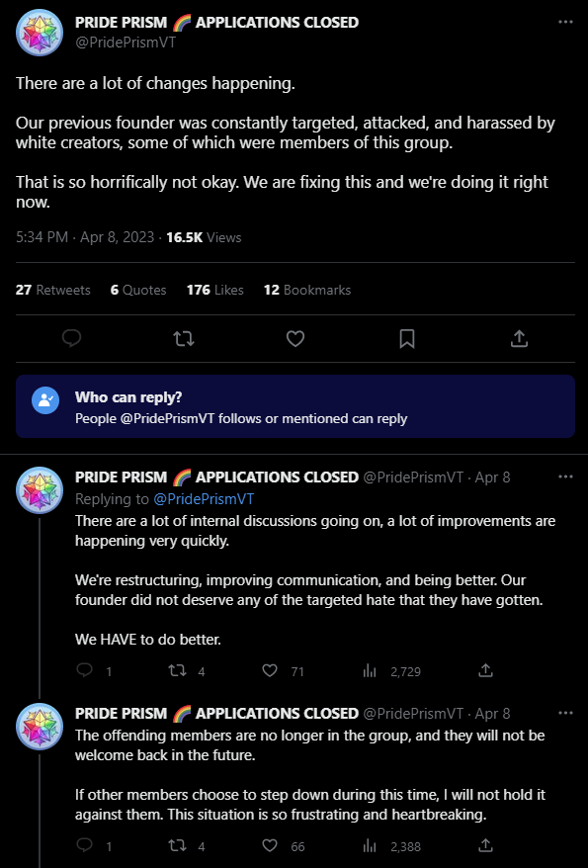Open more options on first reply tweet
The image size is (588, 868).
565,477
